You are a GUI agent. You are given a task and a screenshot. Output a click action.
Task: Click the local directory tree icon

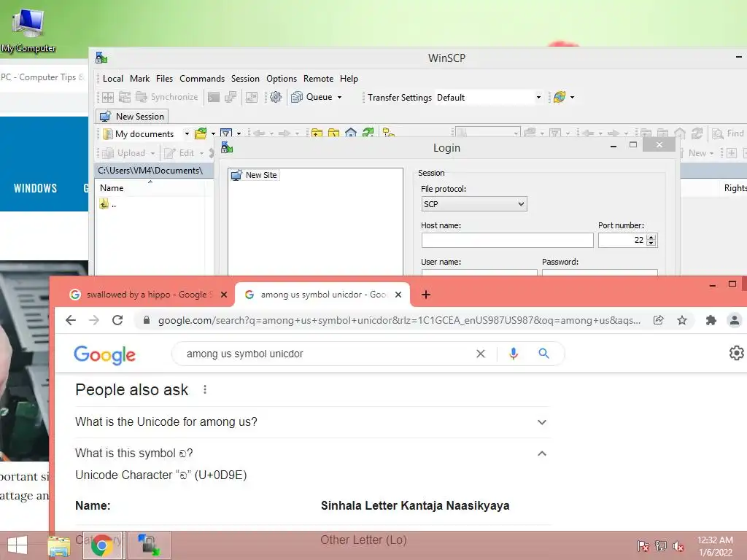coord(389,133)
